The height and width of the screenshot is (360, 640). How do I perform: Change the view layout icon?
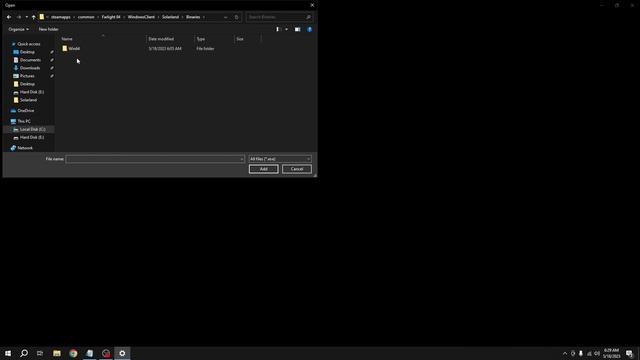(278, 29)
